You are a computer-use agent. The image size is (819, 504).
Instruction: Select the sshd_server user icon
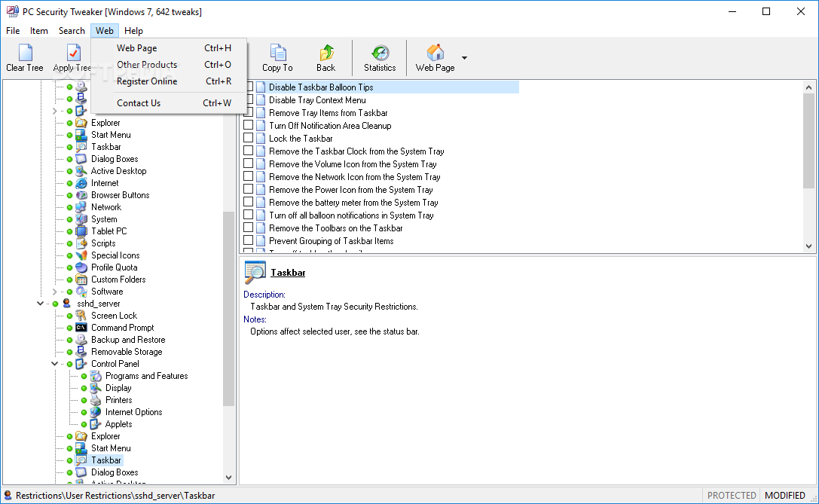point(67,304)
